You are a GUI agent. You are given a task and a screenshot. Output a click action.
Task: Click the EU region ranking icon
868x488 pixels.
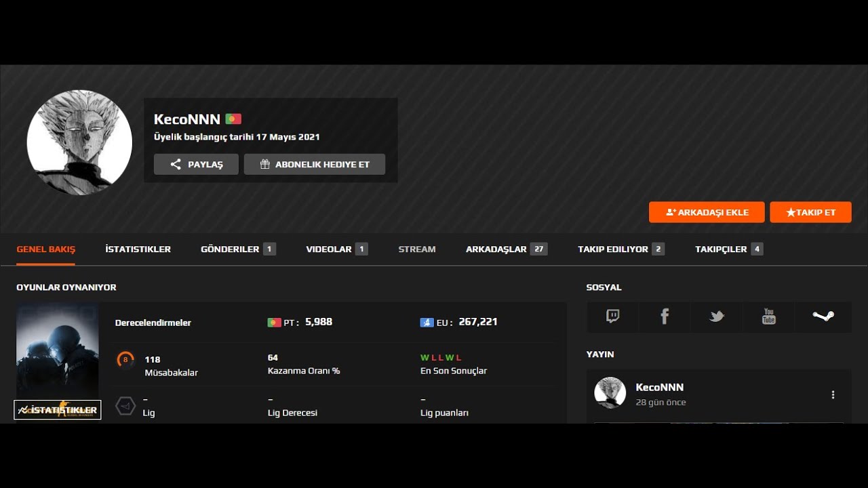427,323
